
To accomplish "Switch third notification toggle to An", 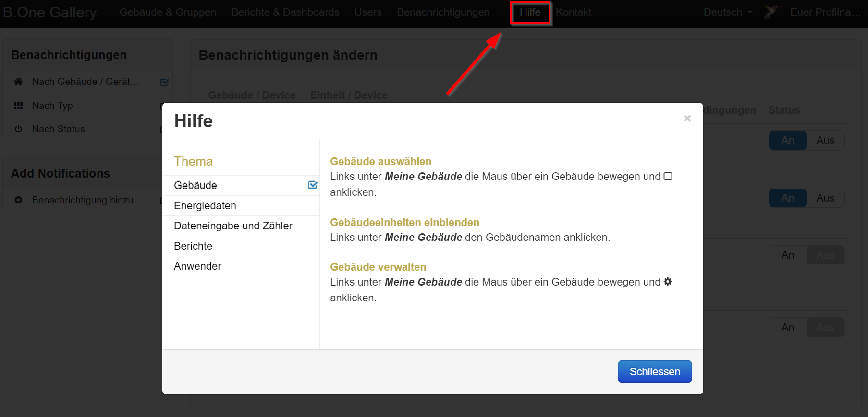I will point(788,255).
